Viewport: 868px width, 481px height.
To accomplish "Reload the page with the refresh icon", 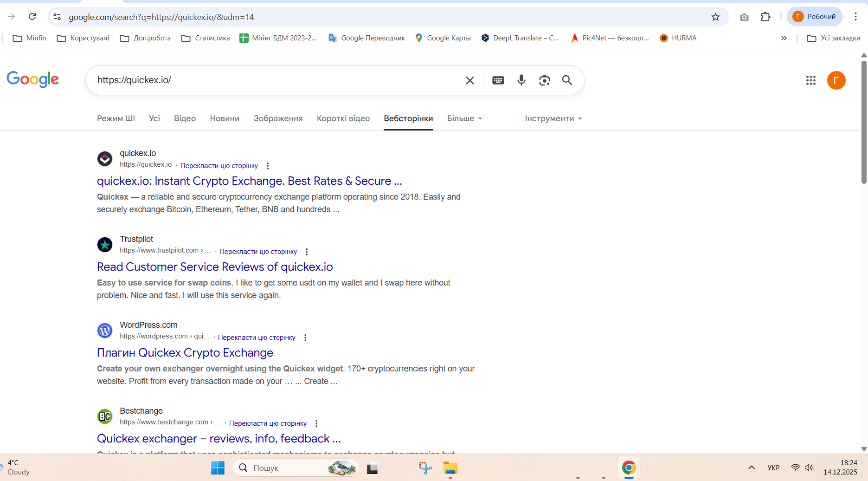I will pos(32,17).
